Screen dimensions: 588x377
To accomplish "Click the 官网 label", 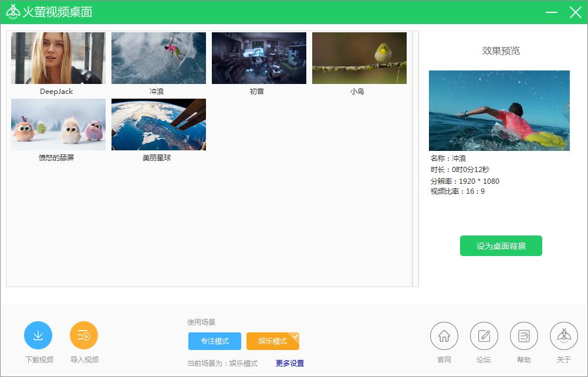I will [x=444, y=360].
